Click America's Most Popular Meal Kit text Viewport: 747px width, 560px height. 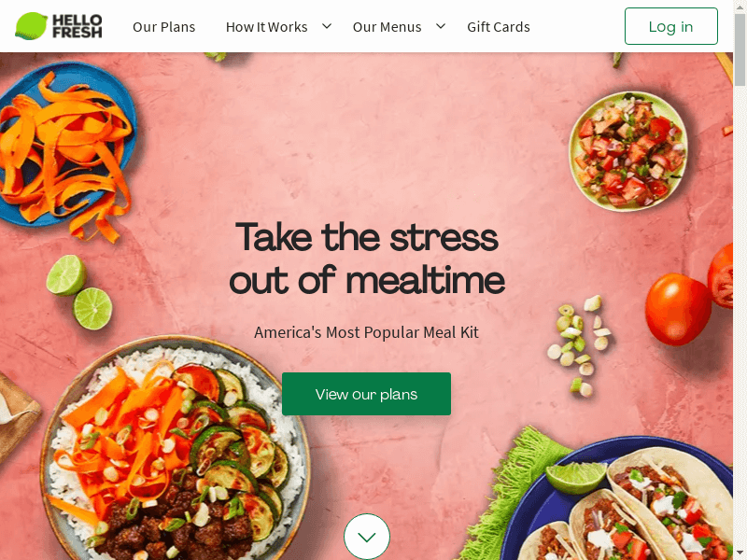366,332
